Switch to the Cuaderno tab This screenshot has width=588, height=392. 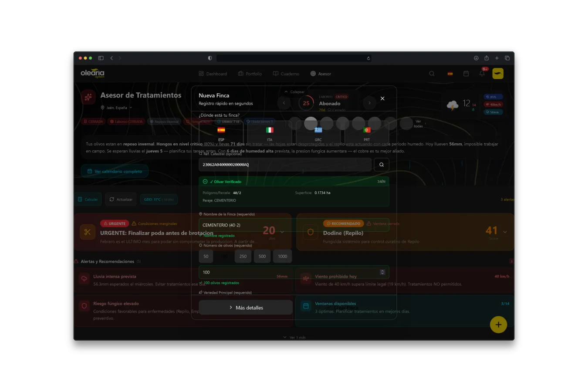pos(286,74)
